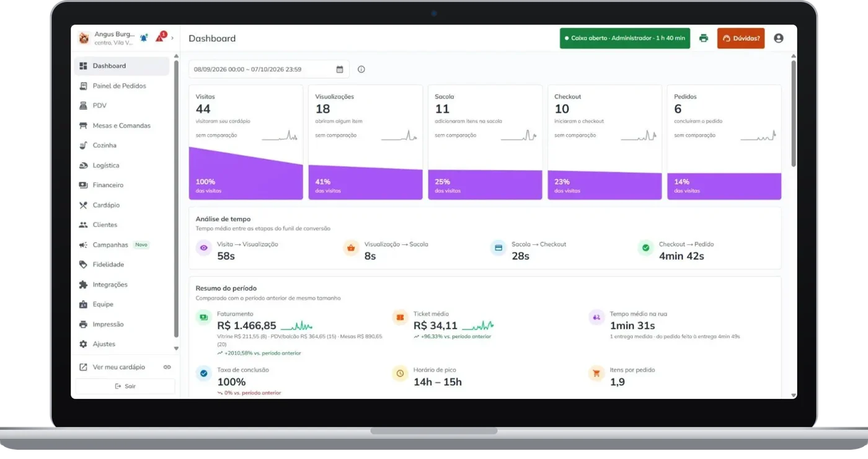Click the Fidelidade tag icon
Screen dimensions: 868x459
coord(83,264)
